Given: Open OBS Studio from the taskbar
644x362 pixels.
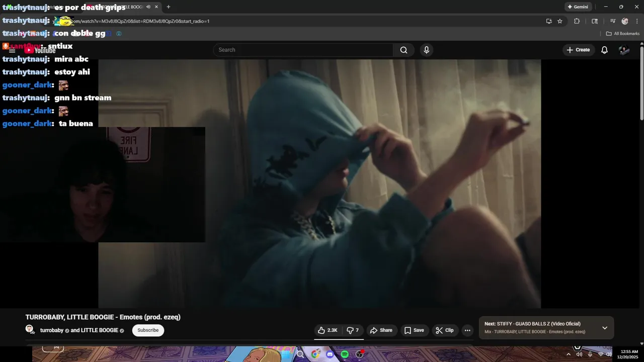Looking at the screenshot, I should point(359,354).
